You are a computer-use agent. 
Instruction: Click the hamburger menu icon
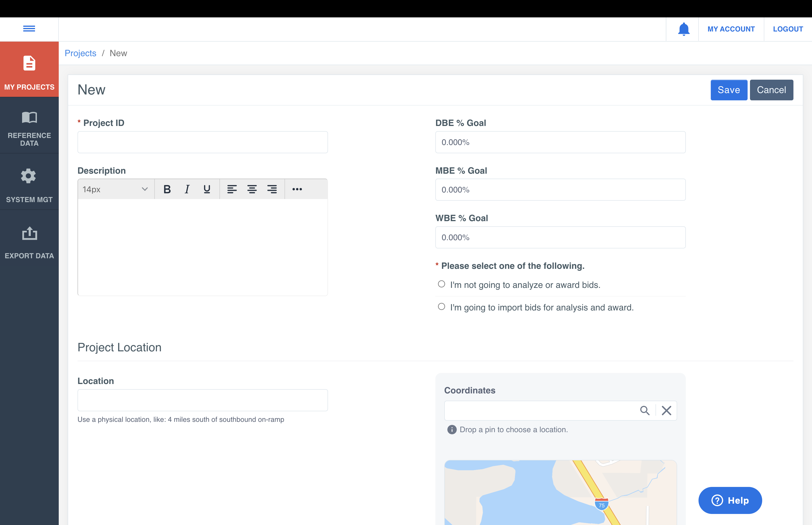pyautogui.click(x=29, y=29)
